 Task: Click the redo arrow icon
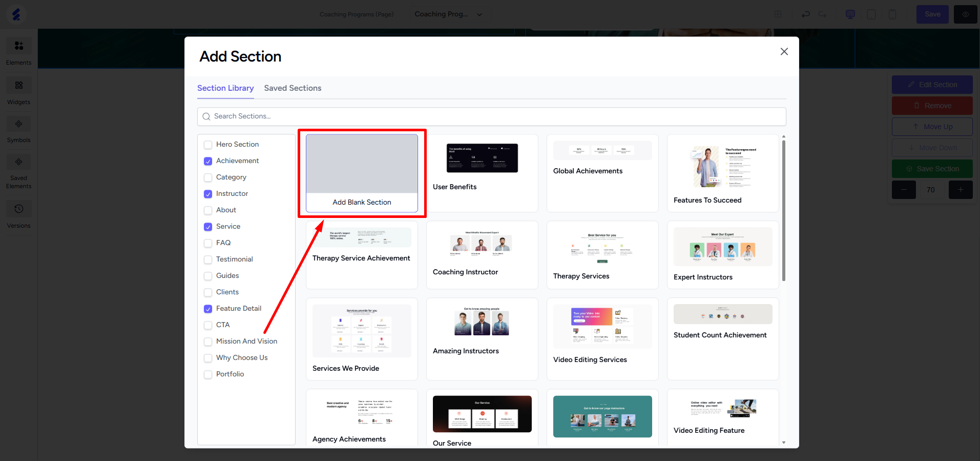(x=822, y=14)
